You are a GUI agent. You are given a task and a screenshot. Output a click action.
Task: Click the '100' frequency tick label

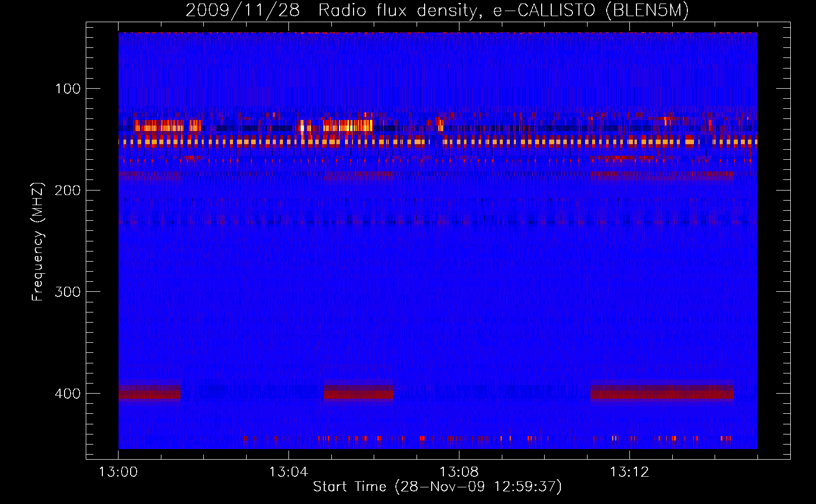tap(68, 89)
